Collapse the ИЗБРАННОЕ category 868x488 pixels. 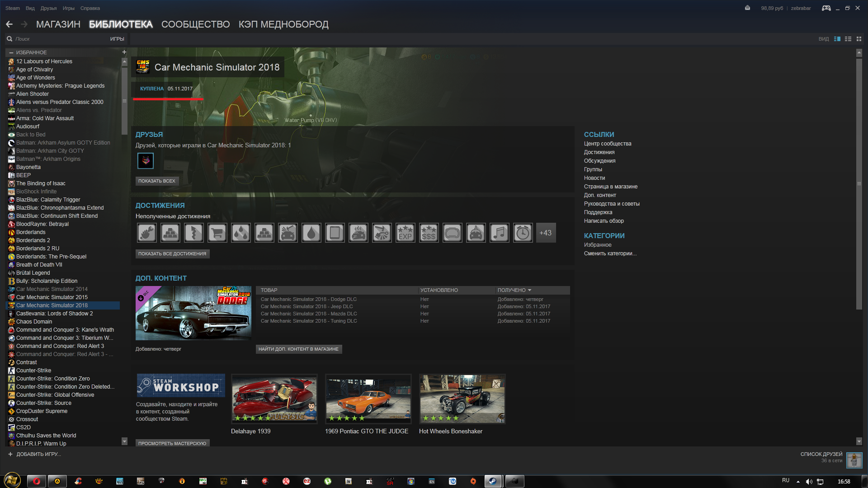(x=11, y=52)
